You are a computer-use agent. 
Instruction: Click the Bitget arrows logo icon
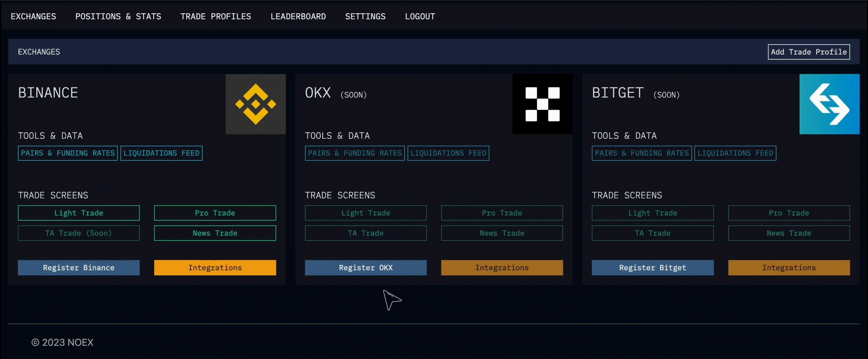pos(829,104)
